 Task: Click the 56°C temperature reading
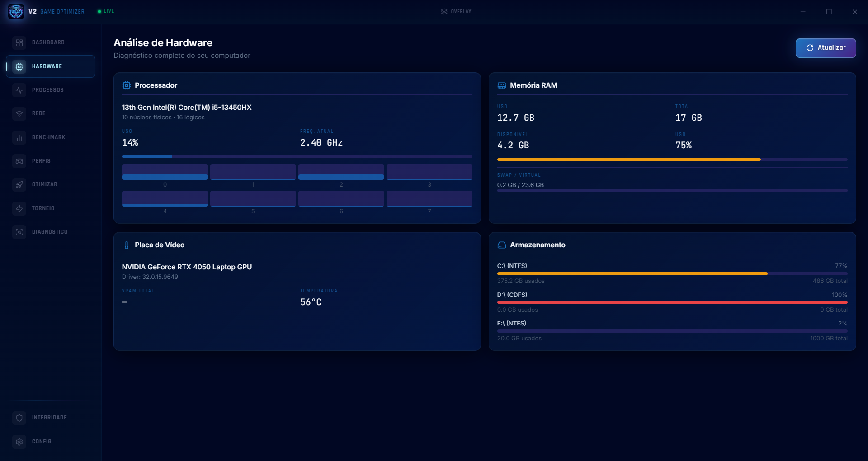point(311,302)
